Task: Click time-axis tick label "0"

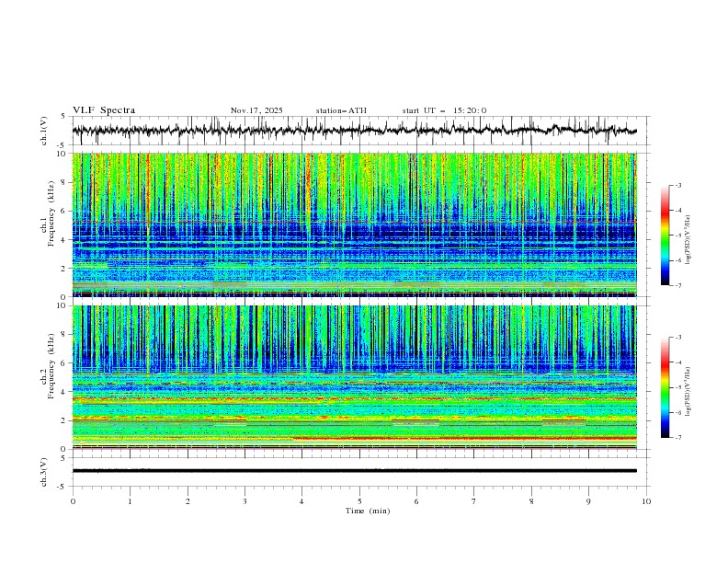Action: pyautogui.click(x=73, y=501)
